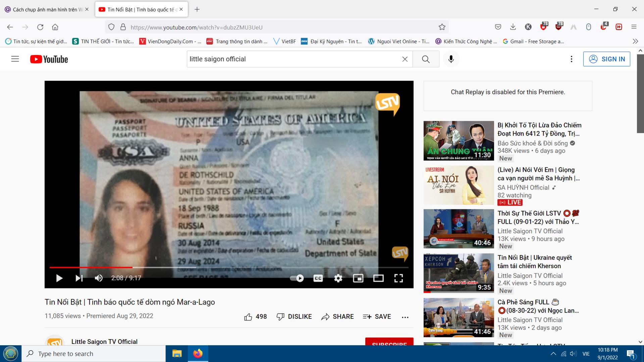Go to YouTube home via logo

49,59
